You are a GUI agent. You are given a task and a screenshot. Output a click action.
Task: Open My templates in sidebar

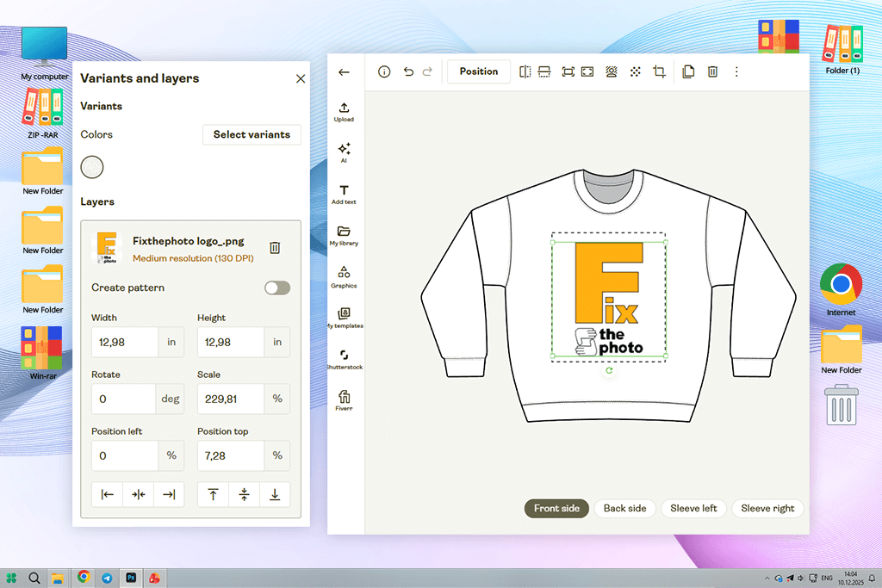click(x=345, y=319)
